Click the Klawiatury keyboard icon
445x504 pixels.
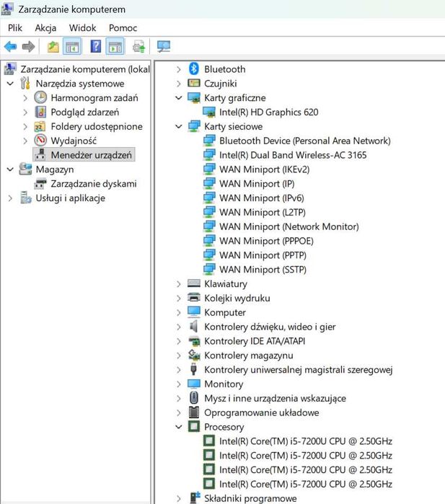[x=193, y=283]
